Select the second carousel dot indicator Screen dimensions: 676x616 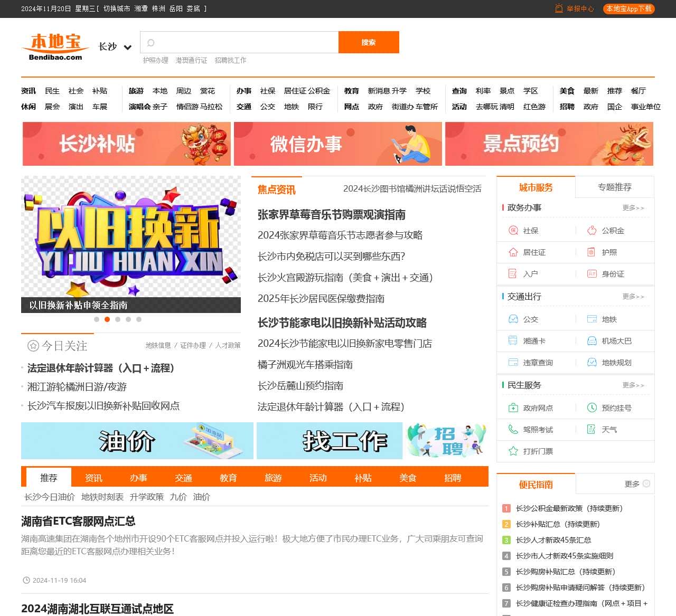tap(107, 319)
